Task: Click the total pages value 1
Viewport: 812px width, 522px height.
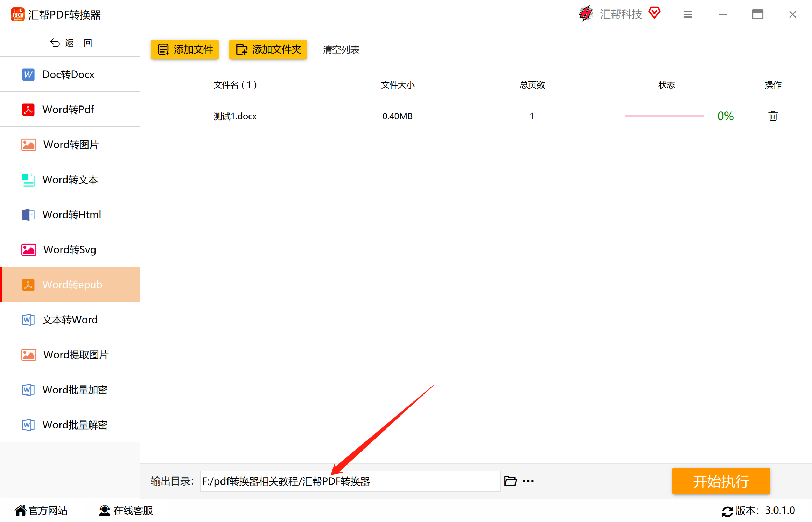Action: 532,116
